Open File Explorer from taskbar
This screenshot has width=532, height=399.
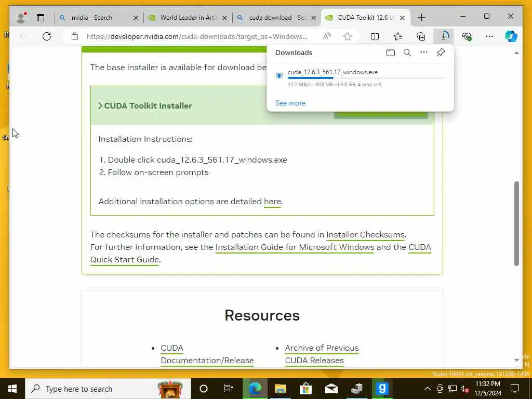tap(280, 389)
